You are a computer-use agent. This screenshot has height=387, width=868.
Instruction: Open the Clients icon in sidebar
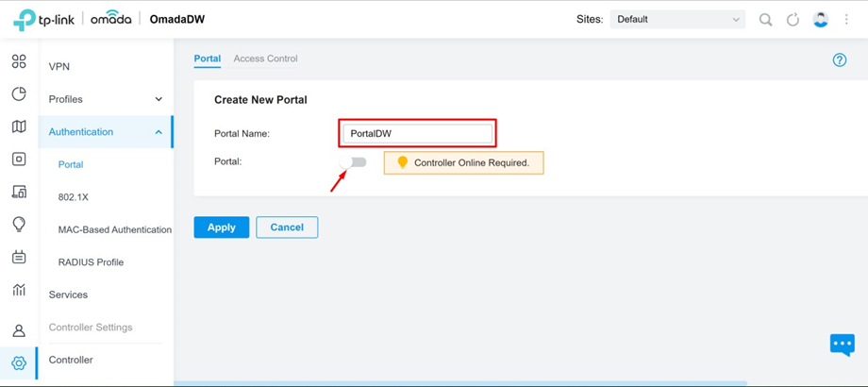pos(19,193)
